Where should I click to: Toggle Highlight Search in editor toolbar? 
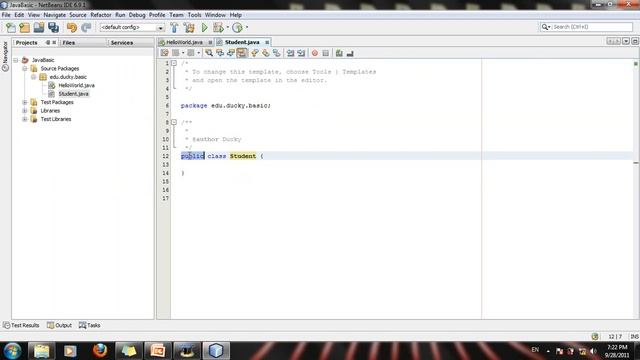pos(242,53)
